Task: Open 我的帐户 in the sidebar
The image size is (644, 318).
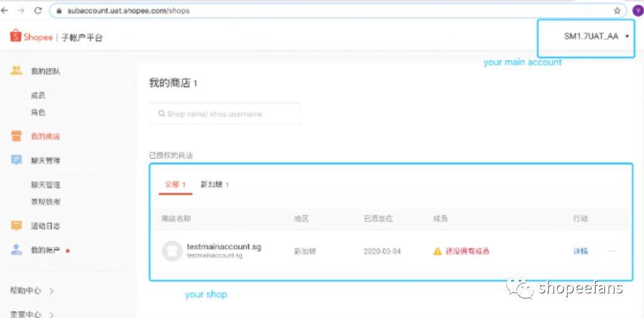Action: coord(45,250)
